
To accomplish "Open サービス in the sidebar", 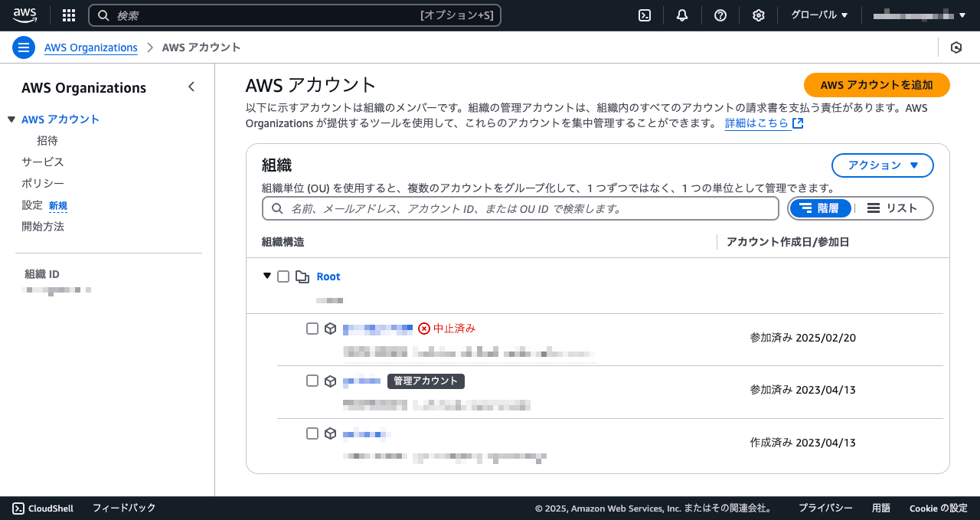I will [43, 162].
